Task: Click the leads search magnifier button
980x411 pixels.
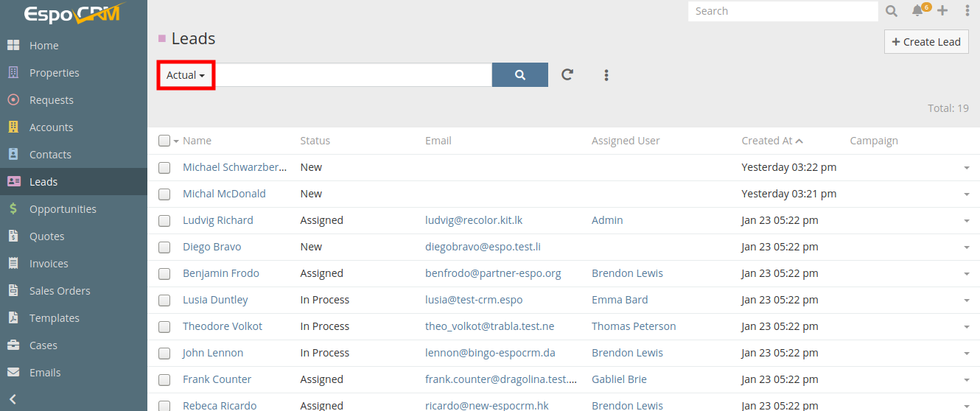Action: 519,75
